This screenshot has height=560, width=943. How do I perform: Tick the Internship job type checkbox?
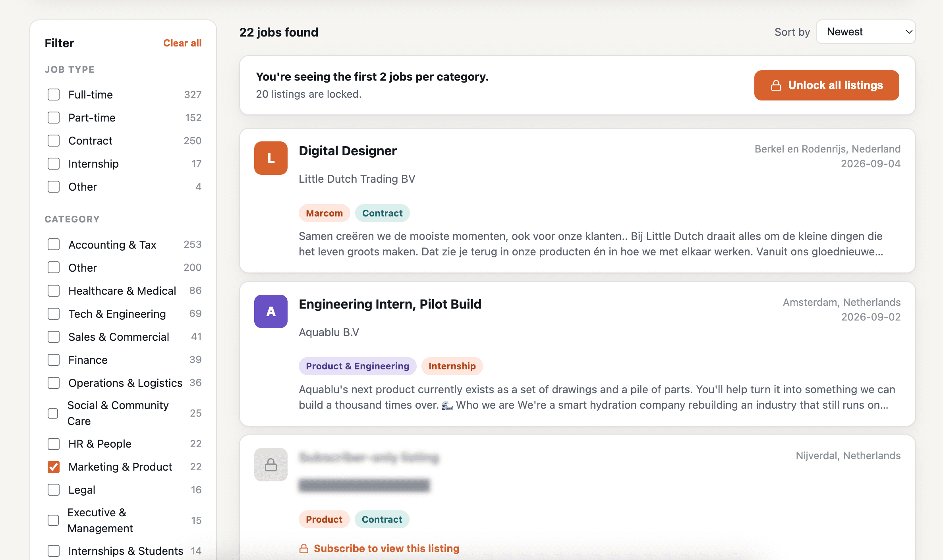(x=54, y=164)
